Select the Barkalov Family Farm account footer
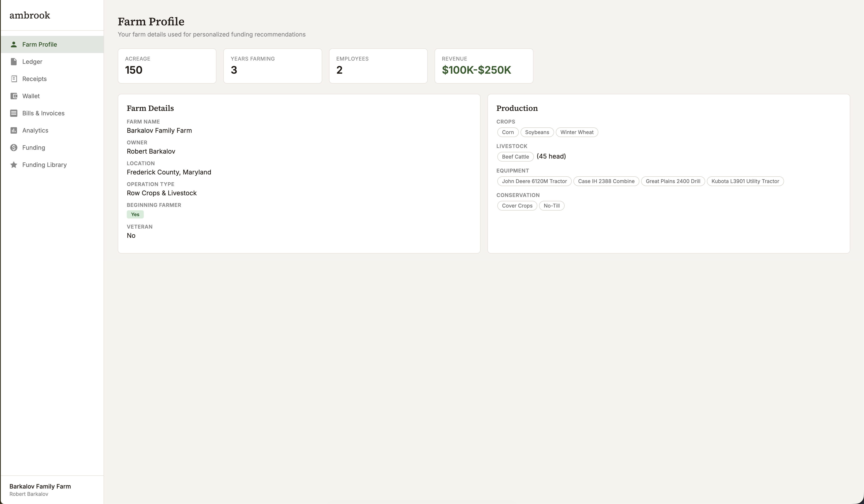Screen dimensions: 864x504 (40, 490)
